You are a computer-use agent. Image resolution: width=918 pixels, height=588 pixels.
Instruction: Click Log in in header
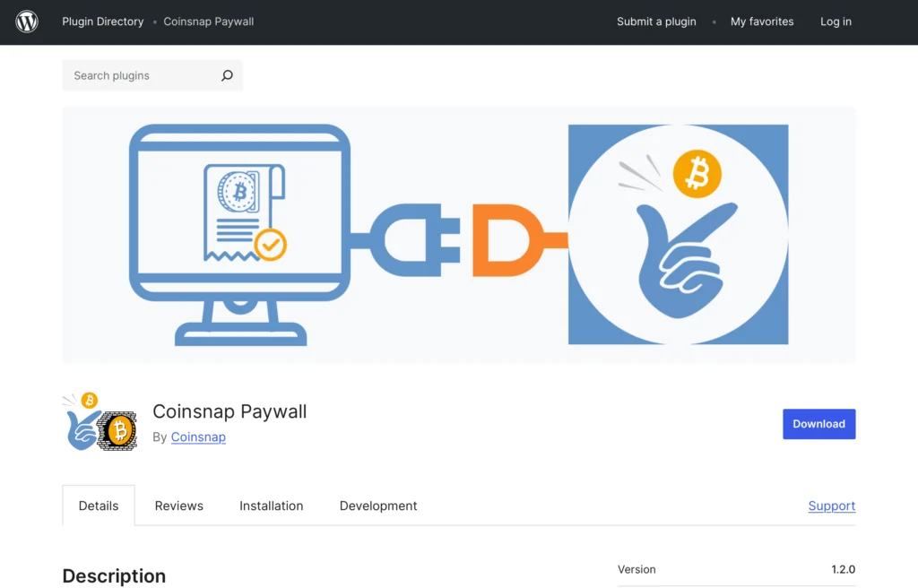(836, 22)
